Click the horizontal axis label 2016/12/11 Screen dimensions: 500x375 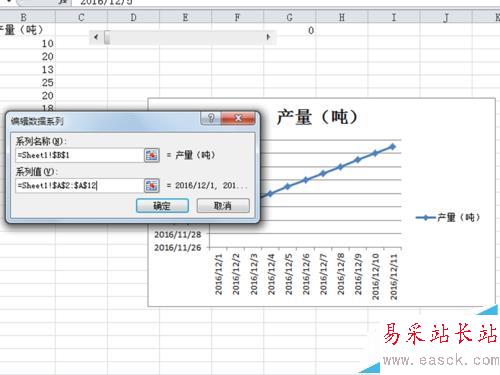[x=393, y=276]
